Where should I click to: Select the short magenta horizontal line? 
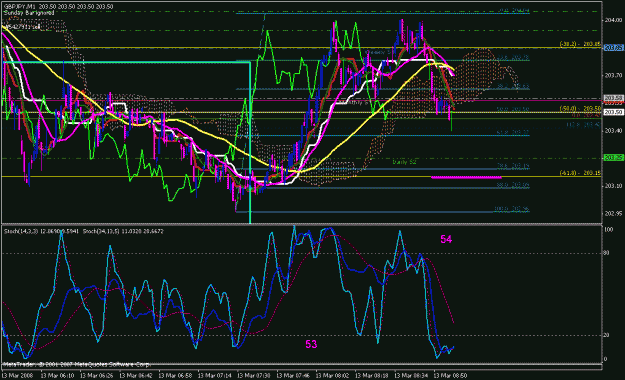tap(466, 177)
